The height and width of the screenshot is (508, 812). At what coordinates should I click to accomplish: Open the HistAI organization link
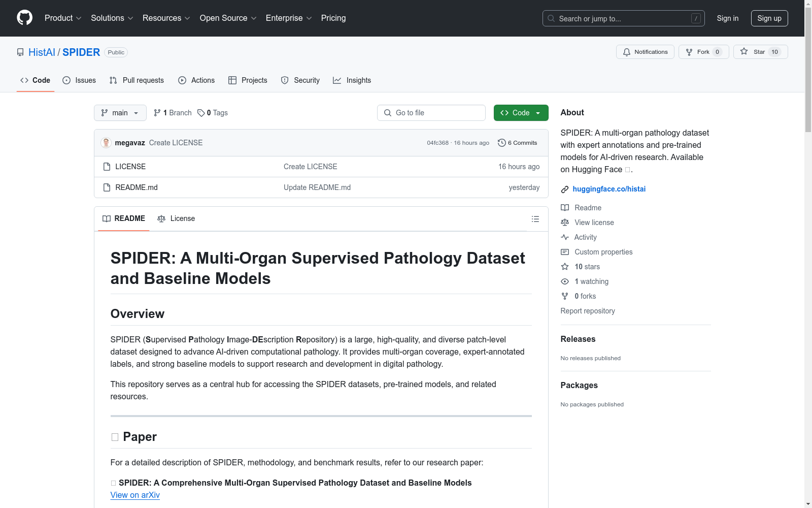(x=42, y=52)
